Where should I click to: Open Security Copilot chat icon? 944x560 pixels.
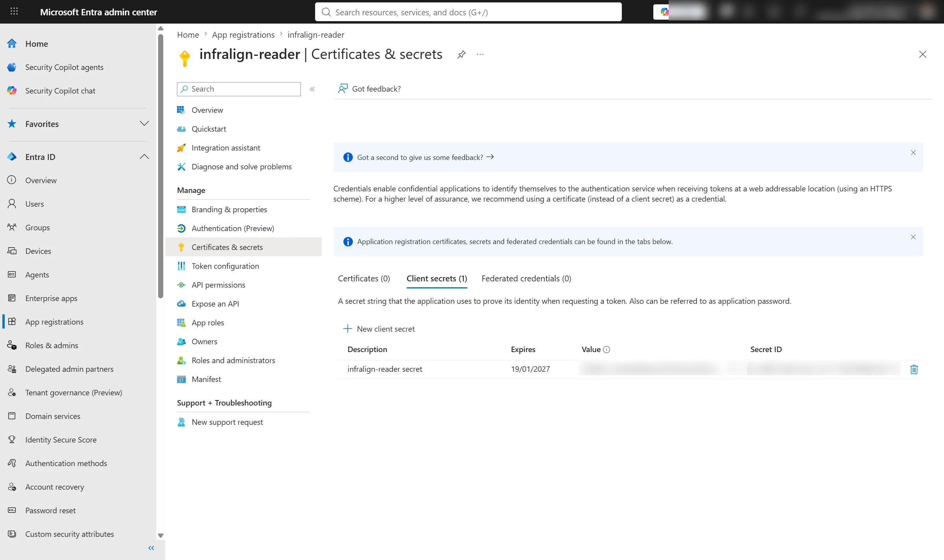(x=12, y=91)
